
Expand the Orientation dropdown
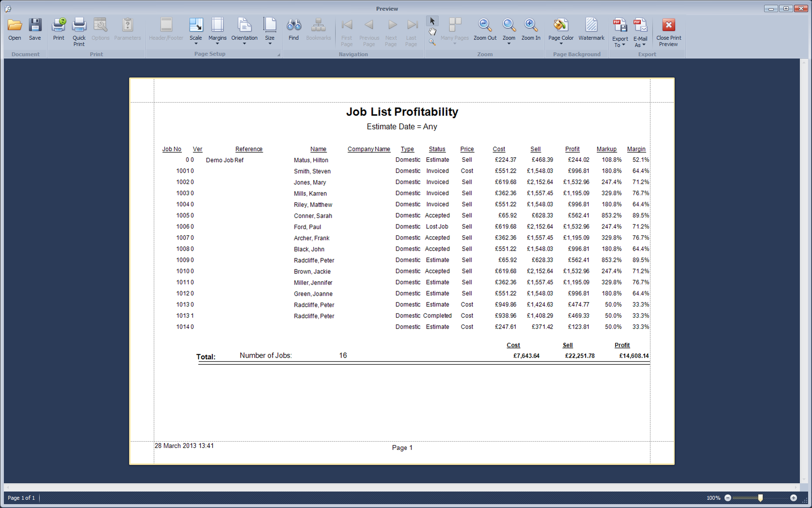point(244,31)
